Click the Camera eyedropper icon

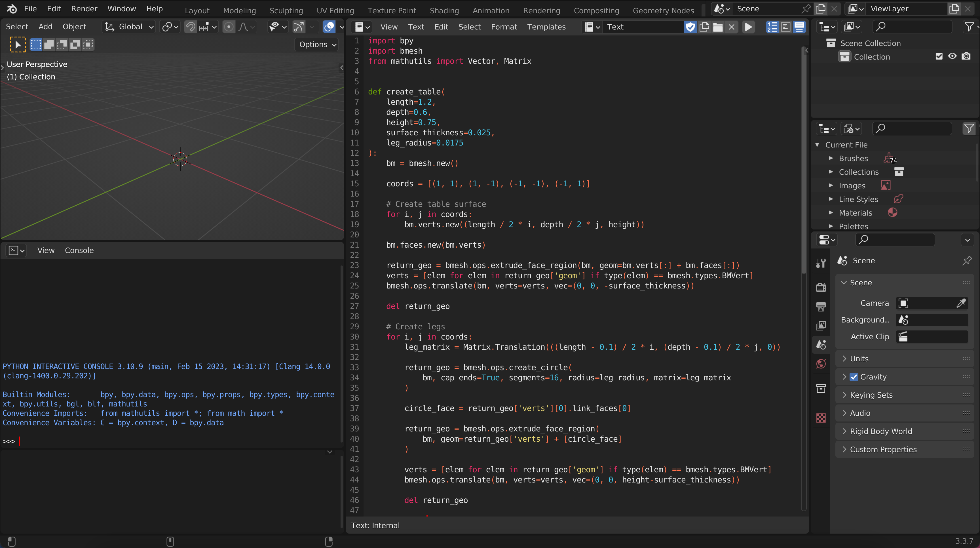coord(961,303)
